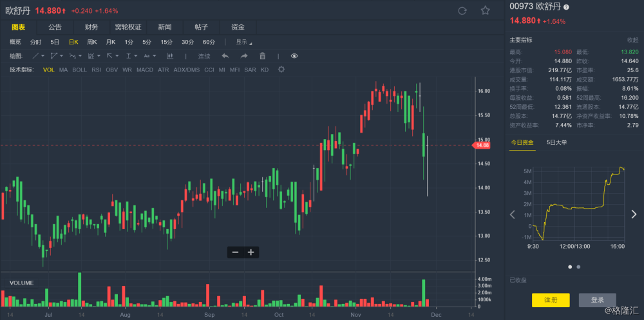This screenshot has height=320, width=644.
Task: Delete drawings with the trash icon
Action: coord(263,56)
